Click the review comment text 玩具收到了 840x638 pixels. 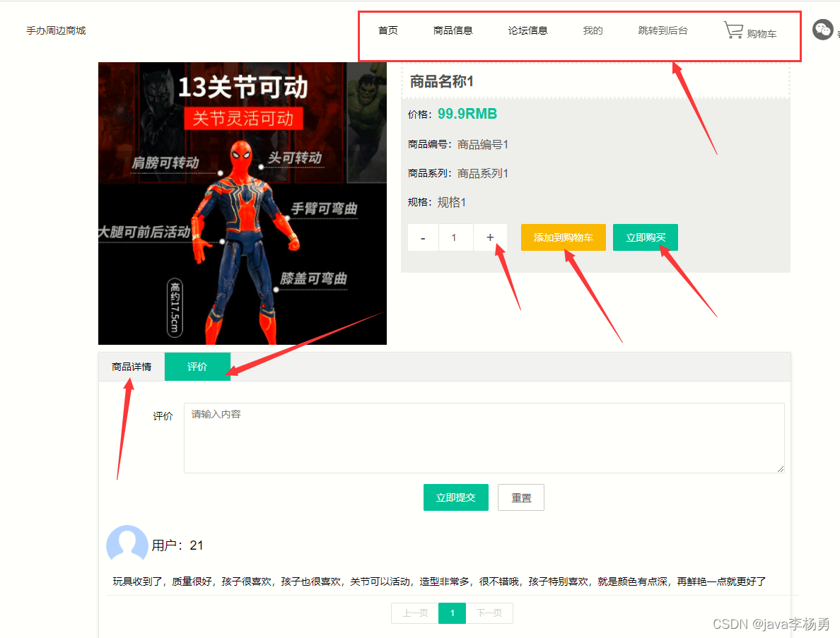coord(439,581)
